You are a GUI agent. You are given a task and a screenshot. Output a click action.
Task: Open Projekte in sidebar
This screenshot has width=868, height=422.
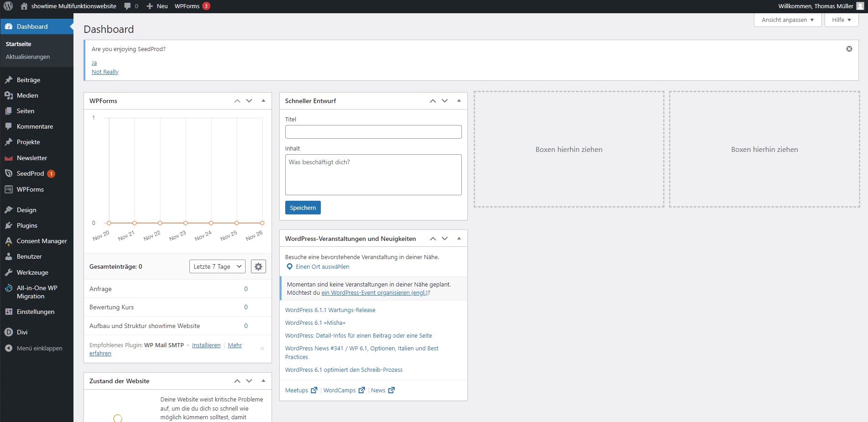(37, 142)
